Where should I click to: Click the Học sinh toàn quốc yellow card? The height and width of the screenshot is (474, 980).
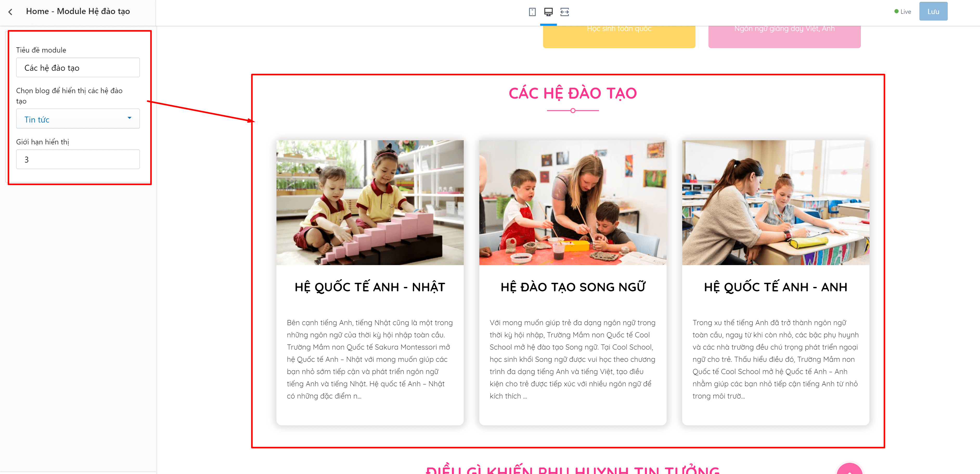pyautogui.click(x=618, y=36)
